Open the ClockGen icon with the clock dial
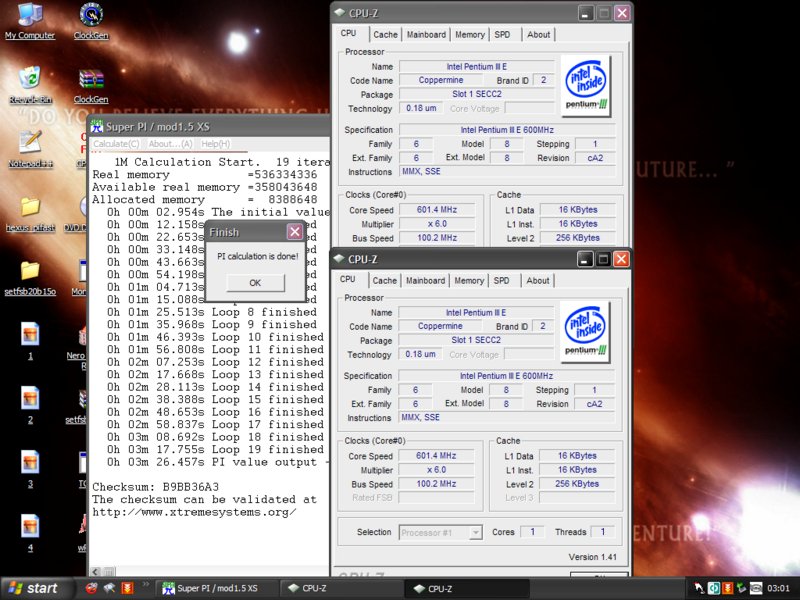The image size is (800, 600). 91,20
